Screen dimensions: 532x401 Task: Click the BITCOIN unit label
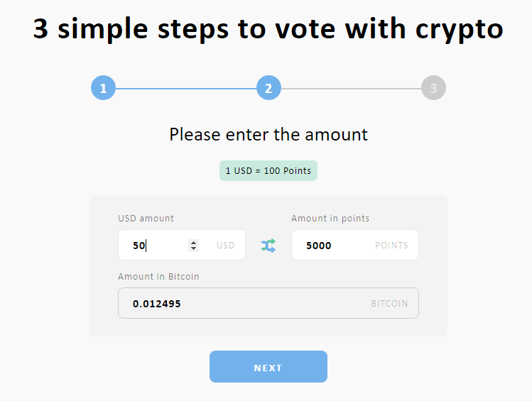[x=389, y=303]
